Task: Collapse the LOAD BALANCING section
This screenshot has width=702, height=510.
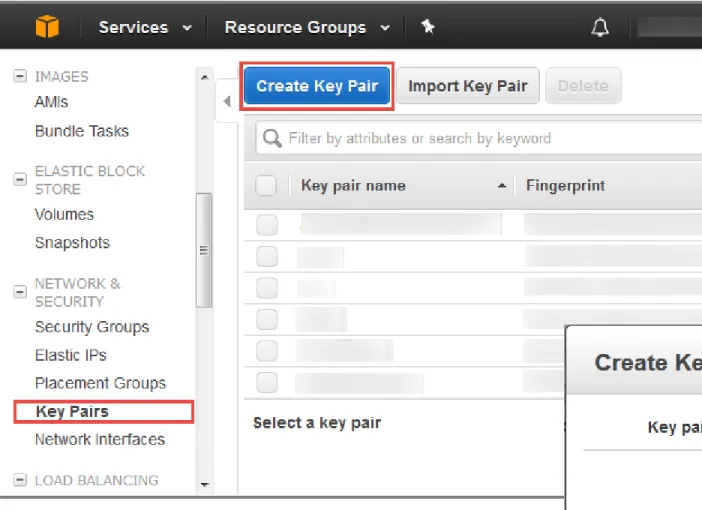Action: click(20, 480)
